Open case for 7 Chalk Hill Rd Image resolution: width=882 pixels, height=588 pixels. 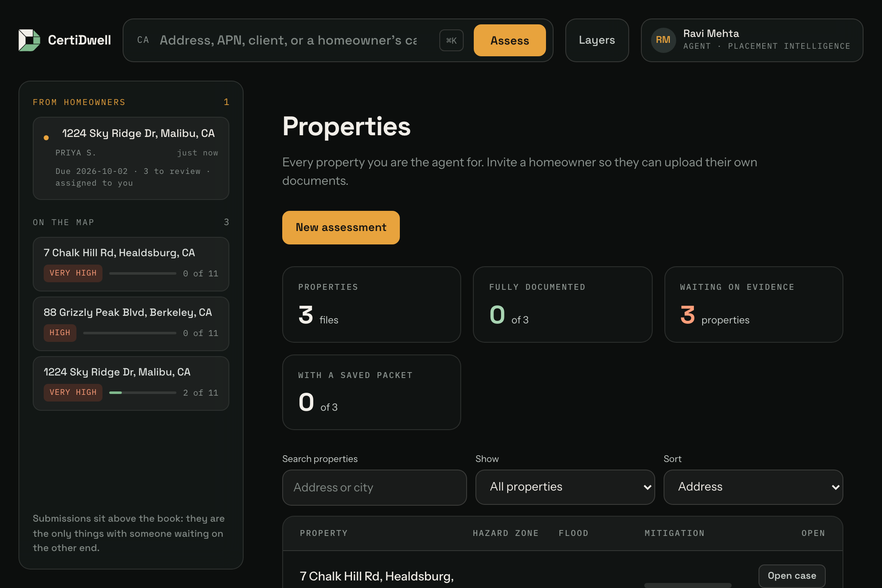[x=792, y=576]
